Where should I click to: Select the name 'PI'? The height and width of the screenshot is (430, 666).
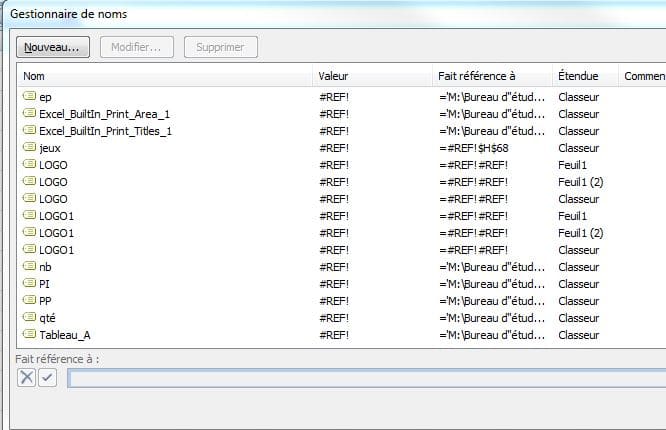coord(44,284)
